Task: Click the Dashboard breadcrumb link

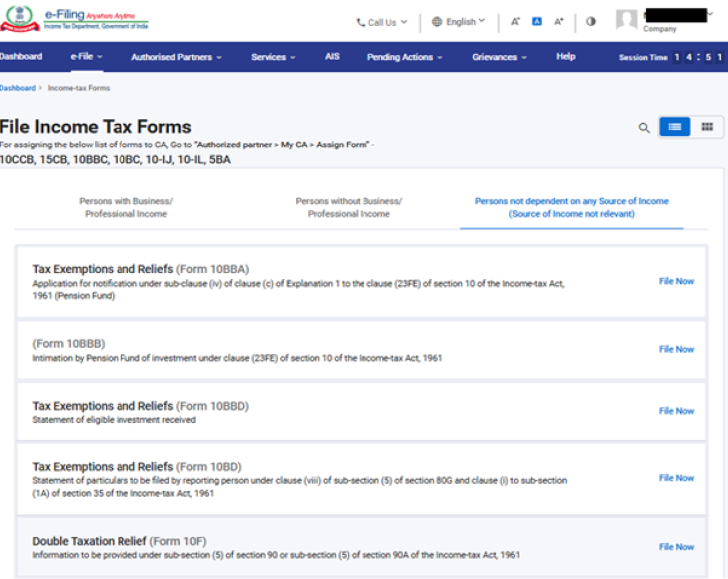Action: click(x=18, y=88)
